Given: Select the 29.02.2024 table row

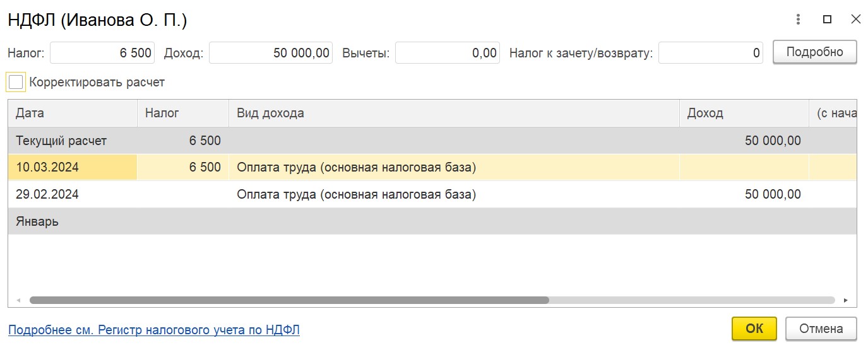Looking at the screenshot, I should pyautogui.click(x=432, y=194).
